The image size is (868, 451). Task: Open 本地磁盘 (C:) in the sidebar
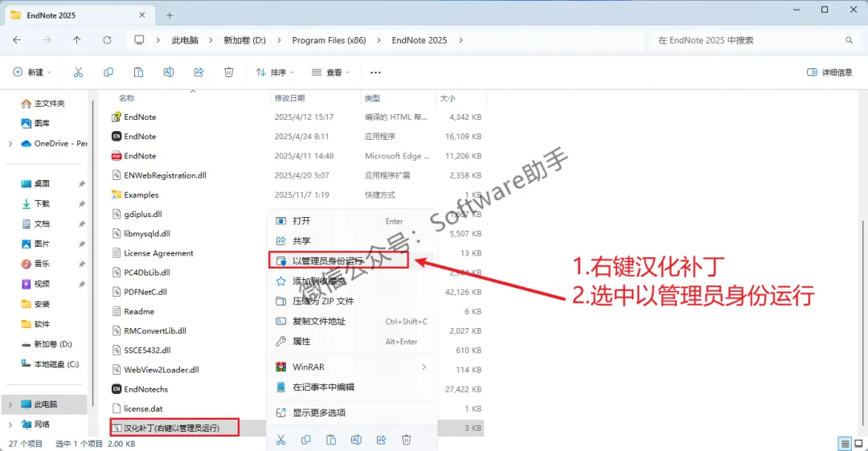pos(51,364)
